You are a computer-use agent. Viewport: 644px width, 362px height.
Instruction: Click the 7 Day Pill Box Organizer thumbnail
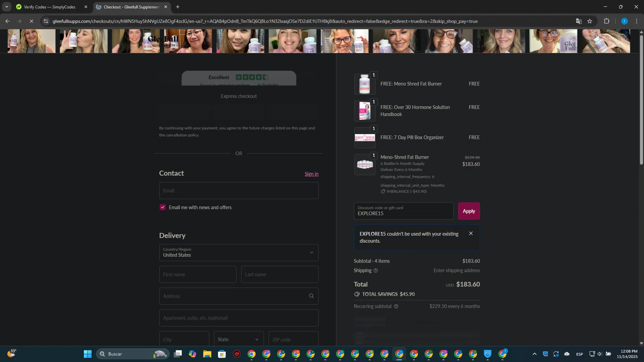click(365, 138)
